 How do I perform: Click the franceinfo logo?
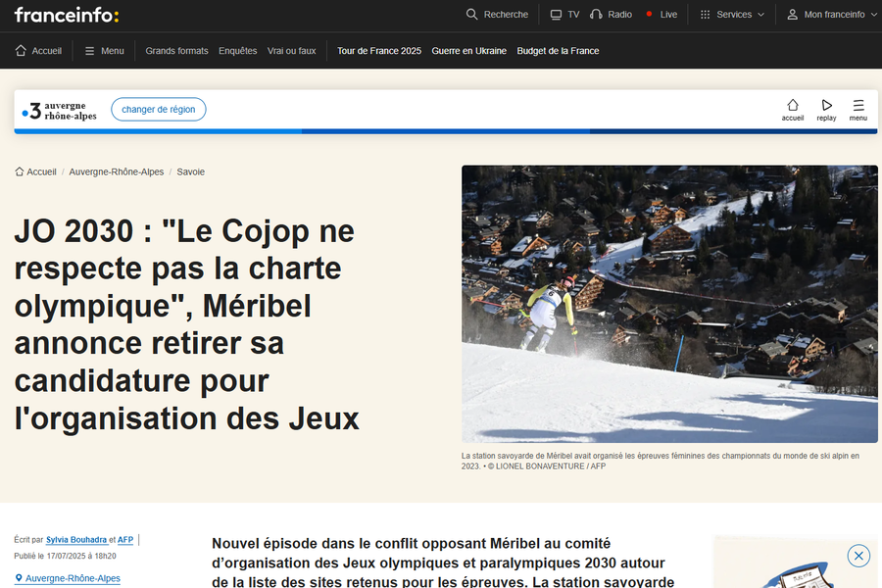point(67,15)
